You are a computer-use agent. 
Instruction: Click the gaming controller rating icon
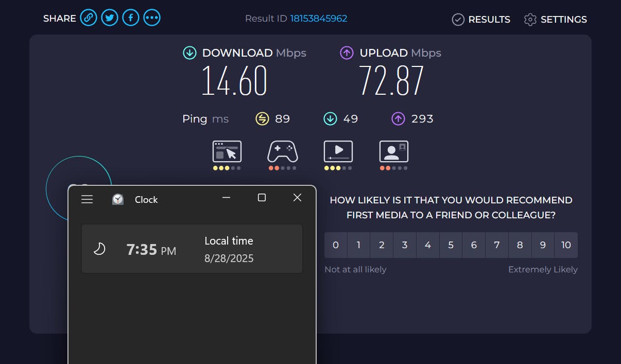[282, 152]
